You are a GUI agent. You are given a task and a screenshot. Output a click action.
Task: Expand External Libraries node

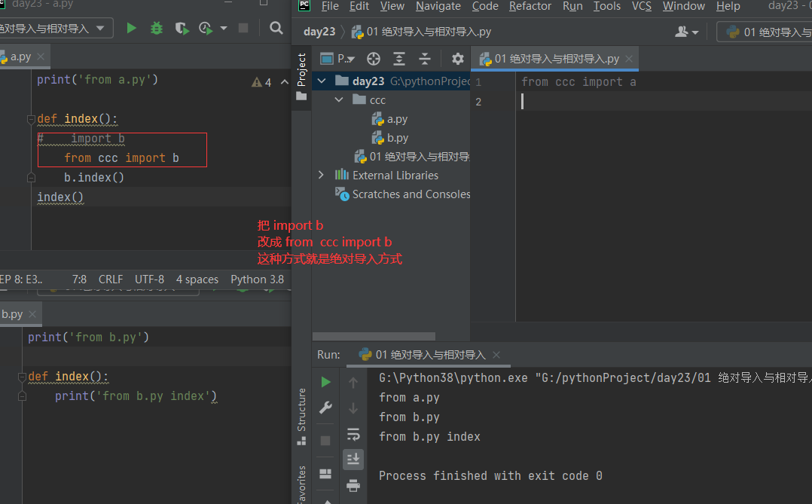coord(321,175)
